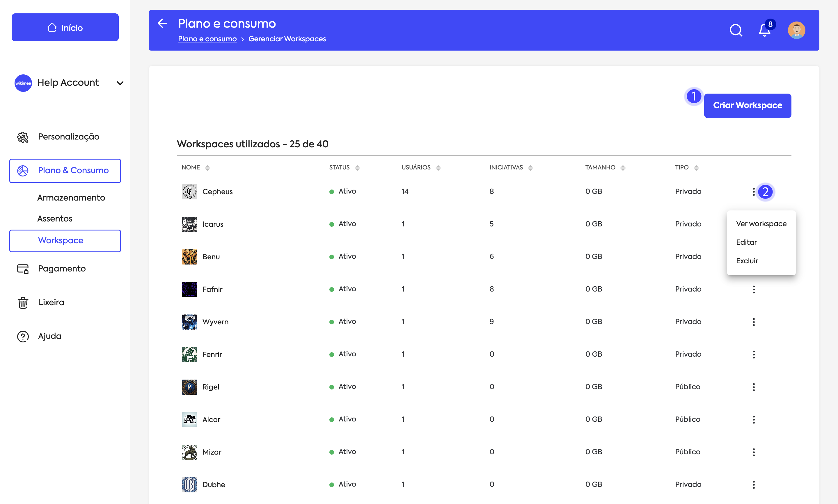Open three-dot menu for Fafnir row
The height and width of the screenshot is (504, 838).
point(754,289)
